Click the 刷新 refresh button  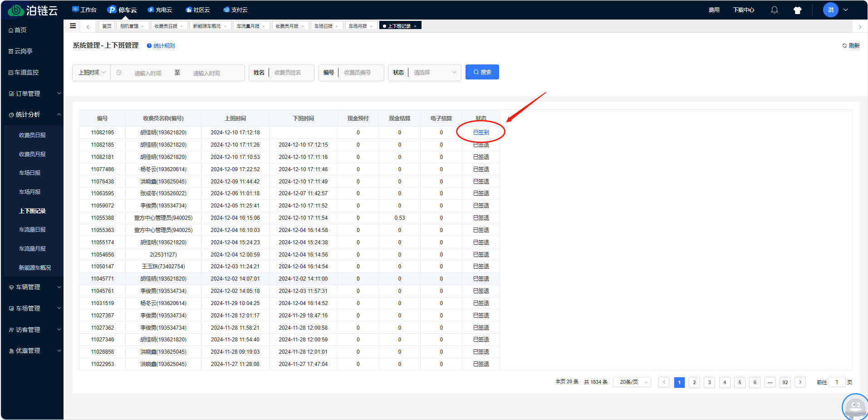pyautogui.click(x=851, y=45)
